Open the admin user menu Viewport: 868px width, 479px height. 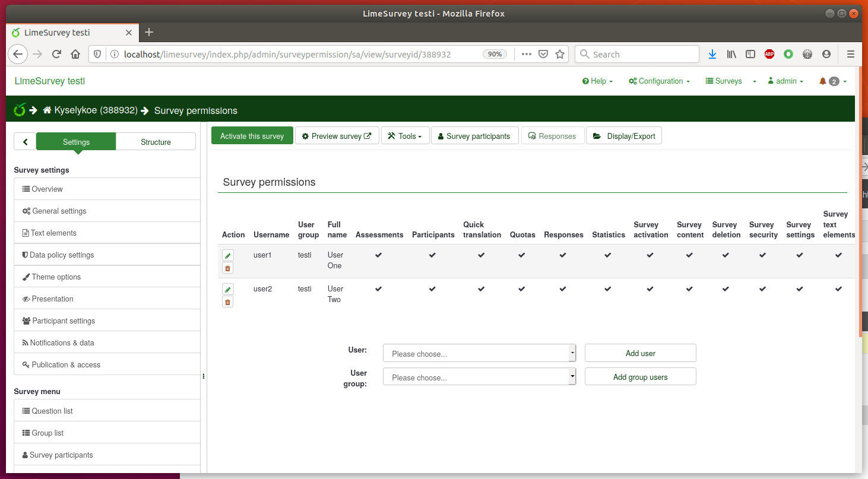[785, 81]
